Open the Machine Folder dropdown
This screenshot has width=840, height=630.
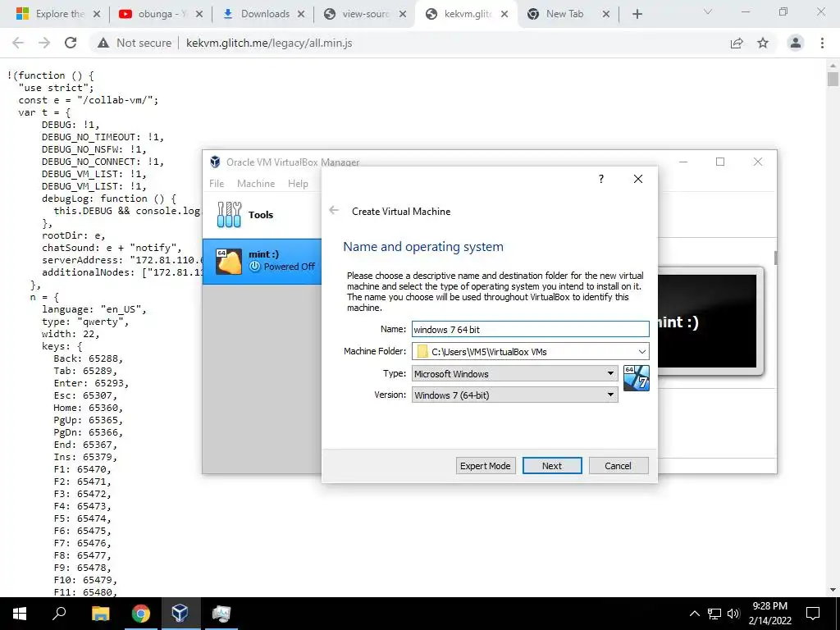(x=641, y=352)
